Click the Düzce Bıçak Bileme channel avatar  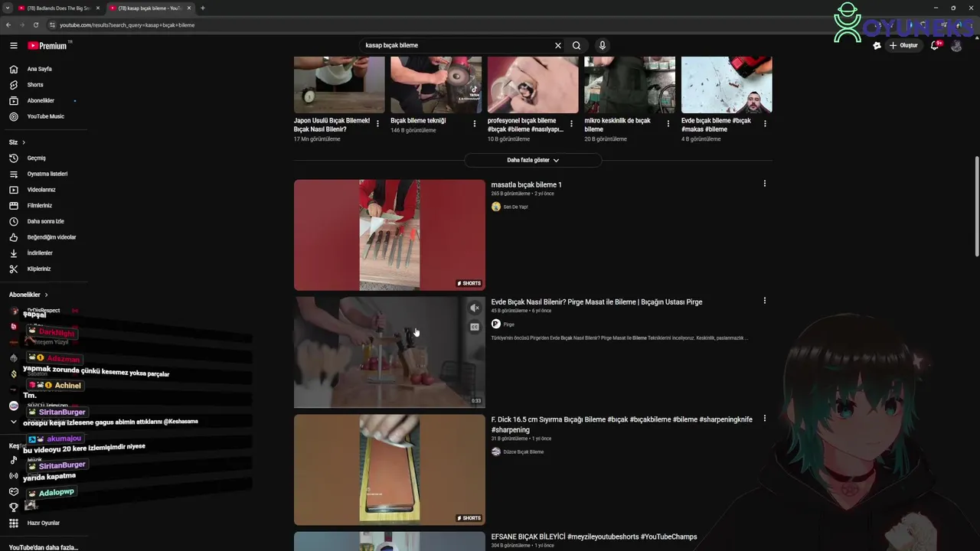coord(496,452)
